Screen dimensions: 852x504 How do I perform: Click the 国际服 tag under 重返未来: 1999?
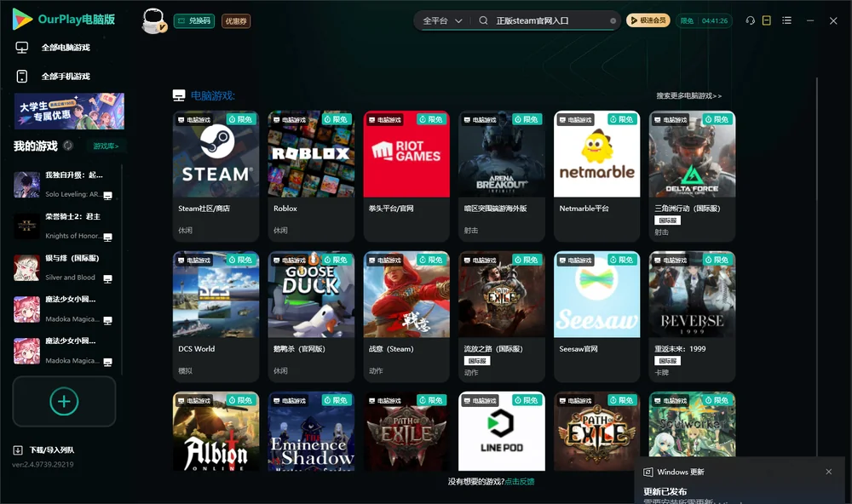pyautogui.click(x=667, y=361)
